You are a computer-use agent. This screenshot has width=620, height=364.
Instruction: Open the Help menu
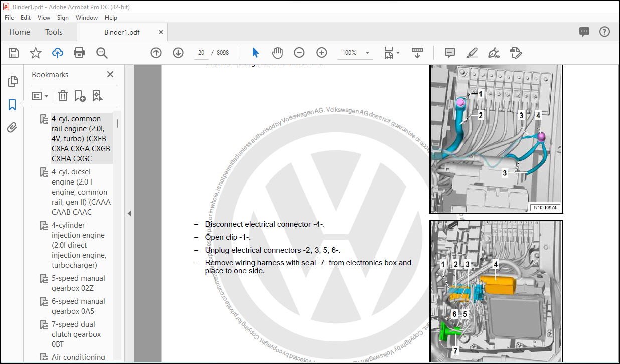click(111, 17)
